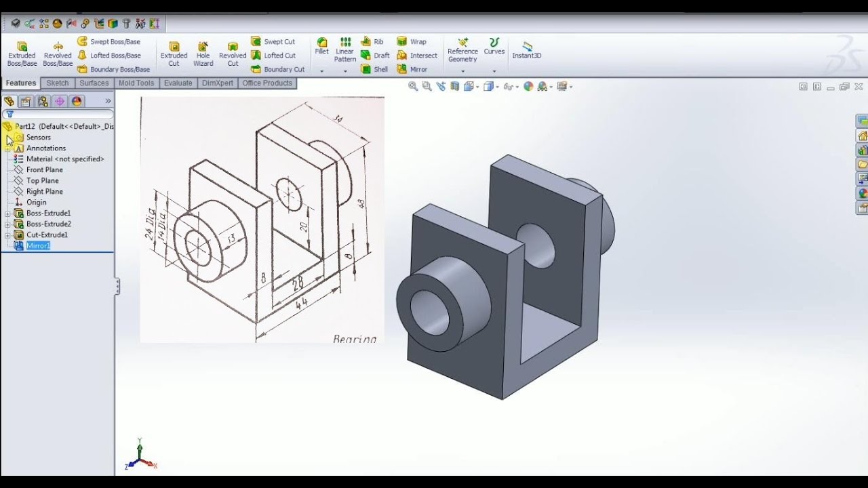Select the Draft feature

375,56
